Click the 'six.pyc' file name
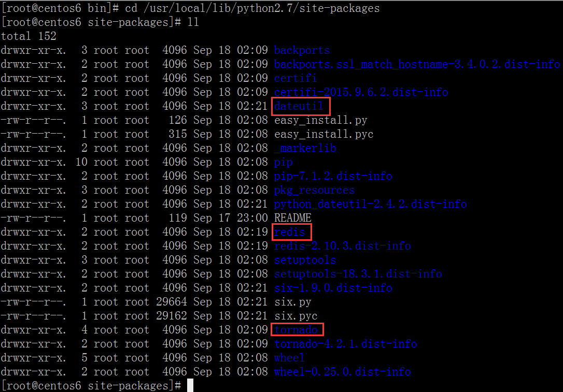The image size is (563, 392). 296,316
